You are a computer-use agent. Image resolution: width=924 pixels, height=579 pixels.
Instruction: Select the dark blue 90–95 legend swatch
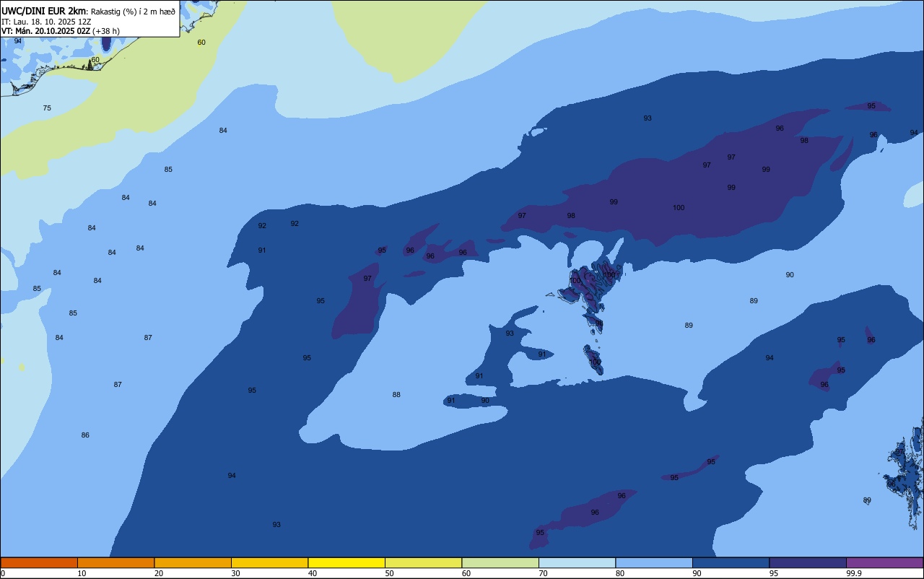tap(731, 562)
